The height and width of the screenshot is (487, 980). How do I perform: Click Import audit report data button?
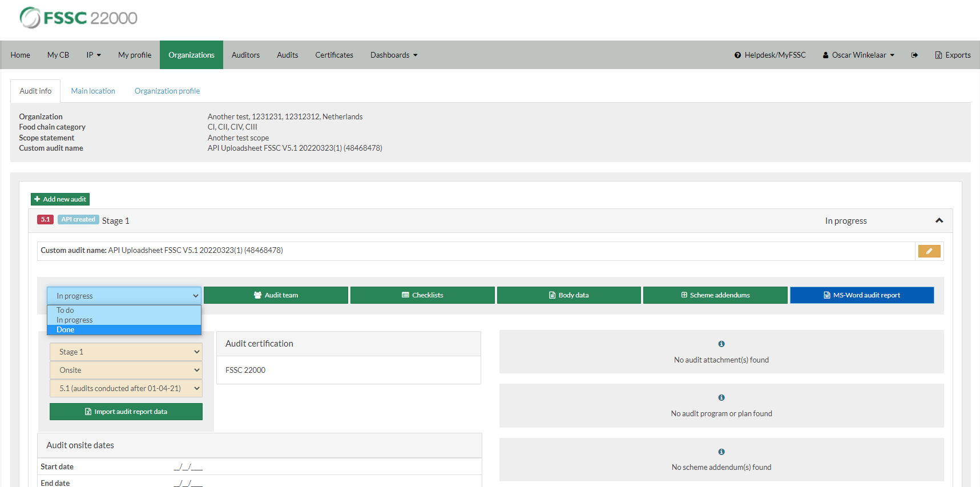tap(126, 412)
